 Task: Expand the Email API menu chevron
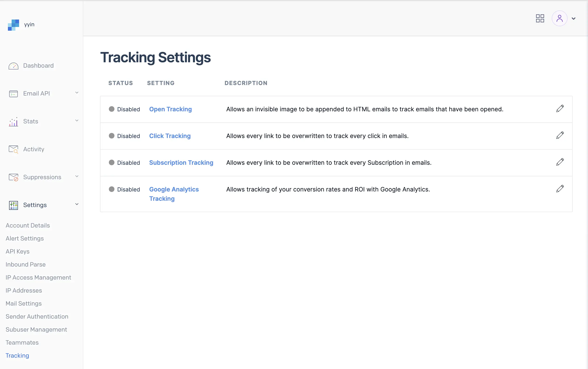(77, 93)
